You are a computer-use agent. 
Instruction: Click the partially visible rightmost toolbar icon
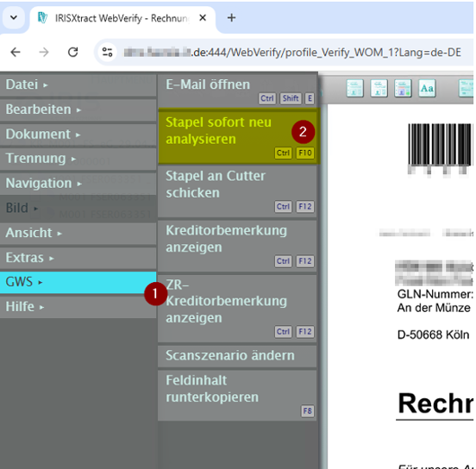coord(466,88)
